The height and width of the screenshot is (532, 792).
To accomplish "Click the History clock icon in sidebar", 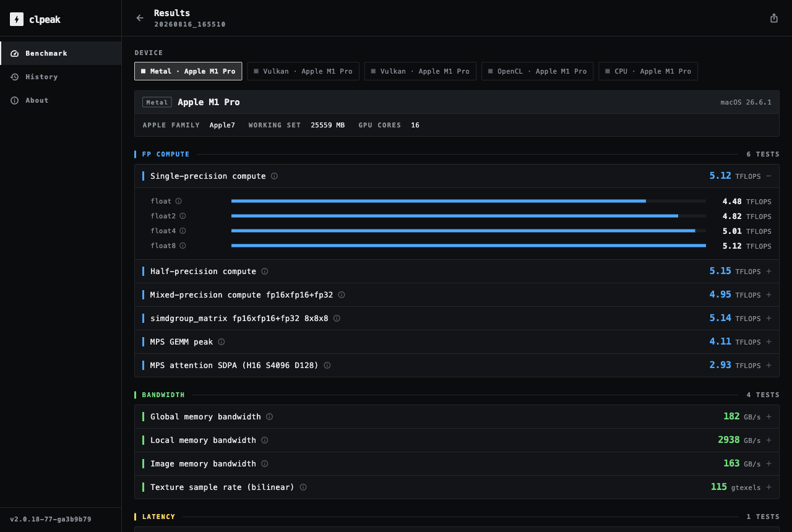I will point(15,77).
